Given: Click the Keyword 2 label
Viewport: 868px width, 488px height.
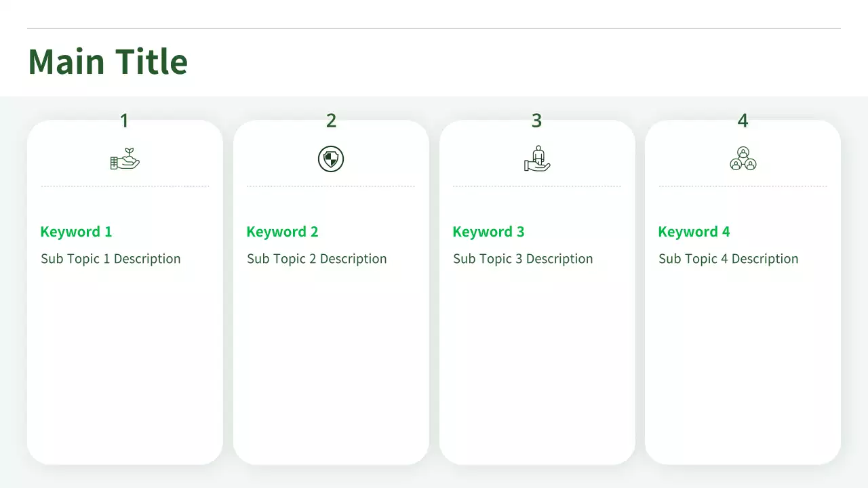Looking at the screenshot, I should coord(282,232).
